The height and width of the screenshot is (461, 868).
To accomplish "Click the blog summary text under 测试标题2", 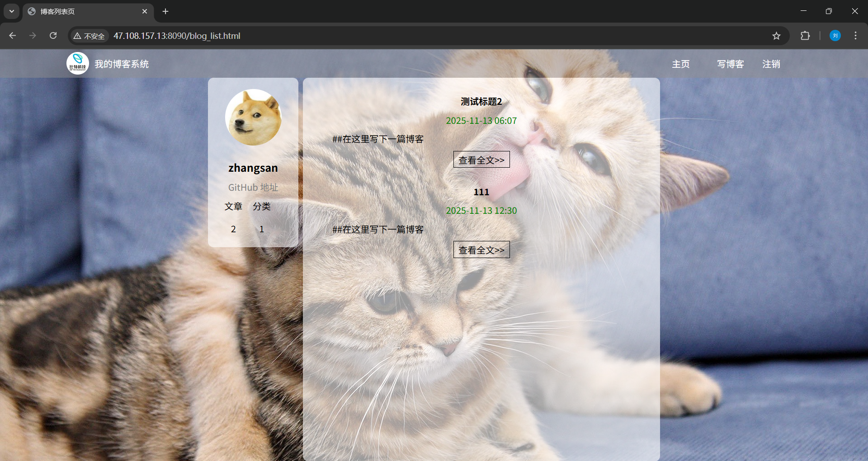I will tap(378, 139).
